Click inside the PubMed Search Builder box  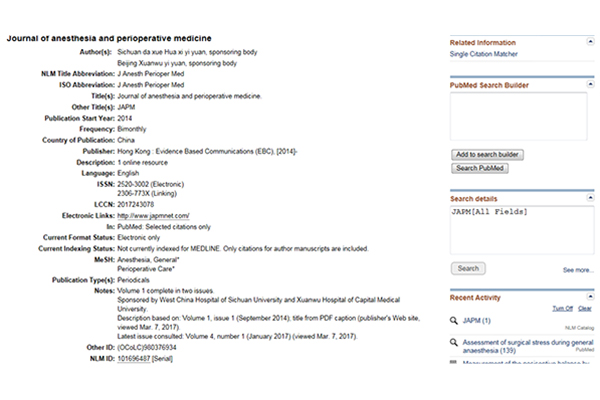pyautogui.click(x=518, y=116)
